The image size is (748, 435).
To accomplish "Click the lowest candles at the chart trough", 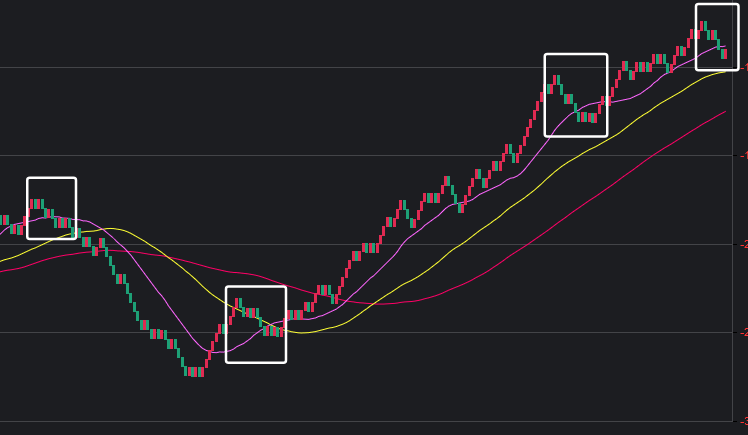I will (194, 371).
